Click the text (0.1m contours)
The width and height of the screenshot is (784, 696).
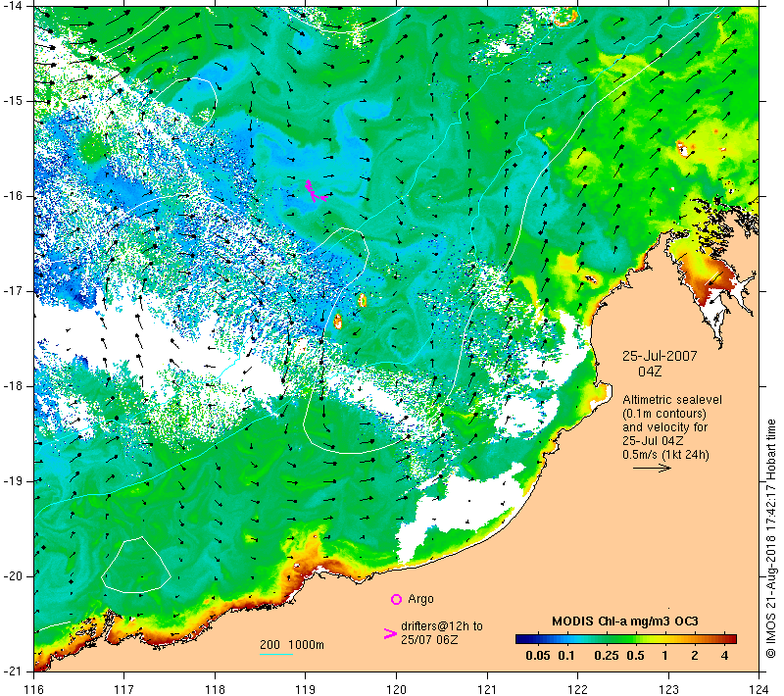(664, 414)
